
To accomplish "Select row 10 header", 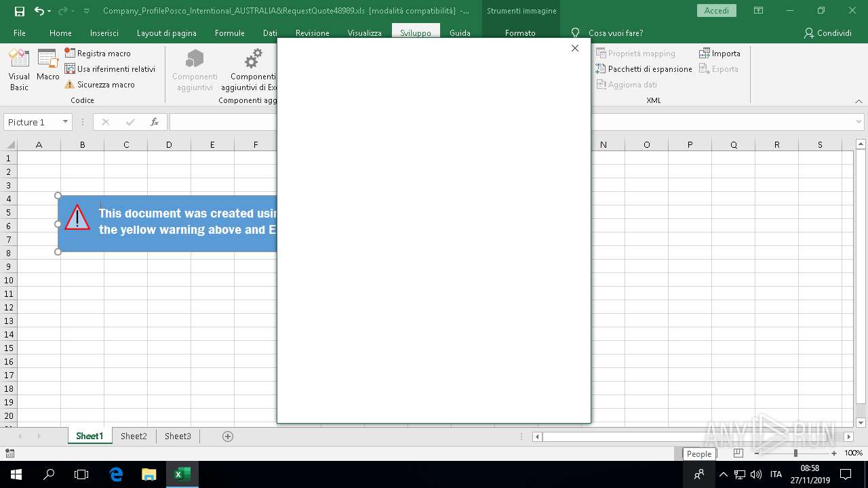I will coord(9,280).
